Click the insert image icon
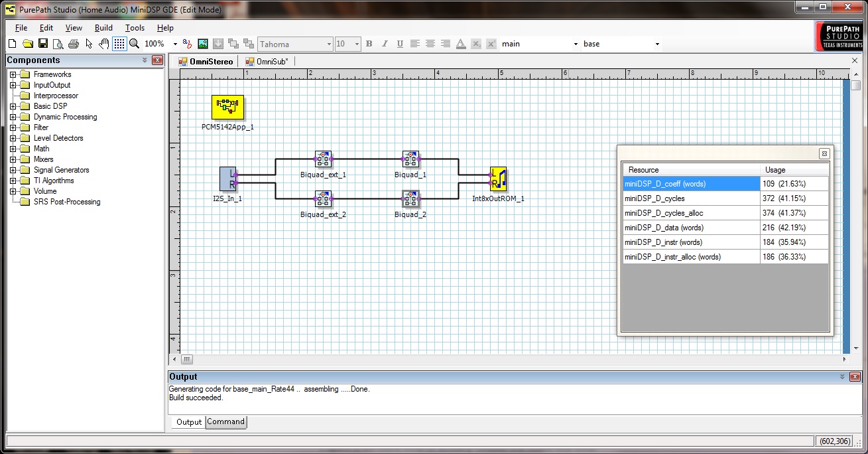Screen dimensions: 868x454 pos(203,44)
